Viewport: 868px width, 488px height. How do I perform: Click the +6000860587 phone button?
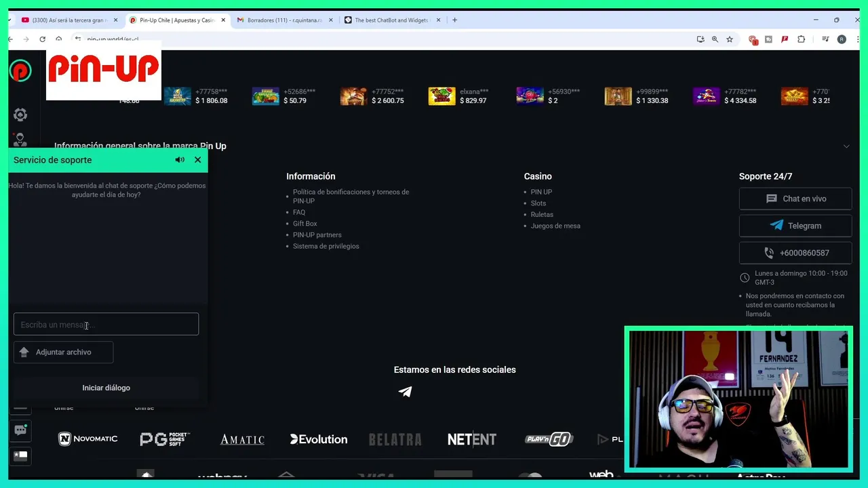click(795, 253)
